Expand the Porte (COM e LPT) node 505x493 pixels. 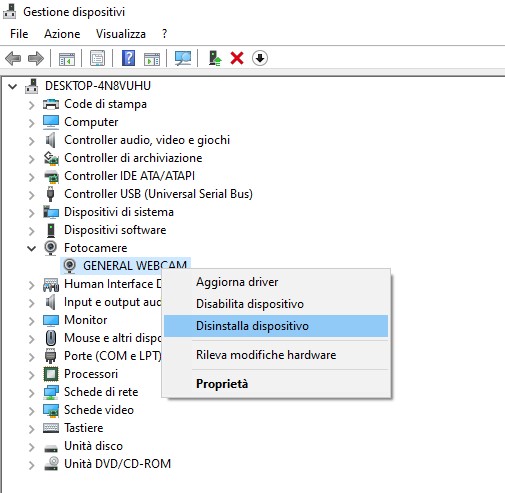click(x=32, y=357)
